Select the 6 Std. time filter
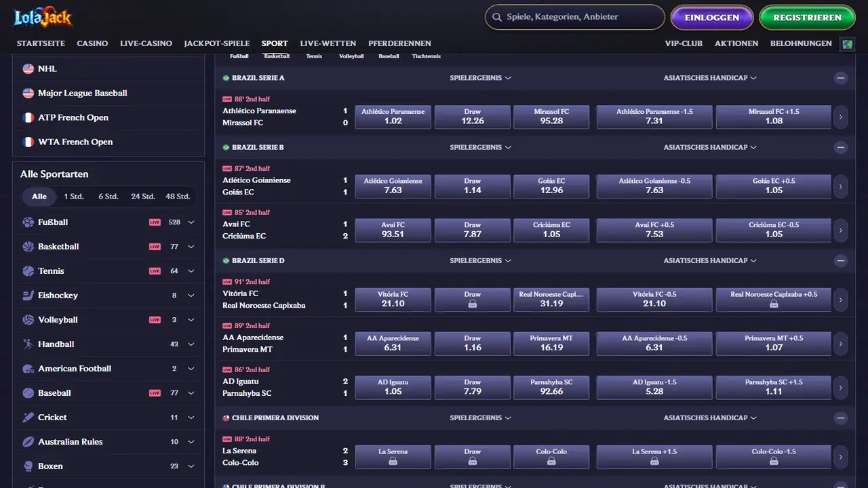Image resolution: width=868 pixels, height=488 pixels. coord(108,197)
